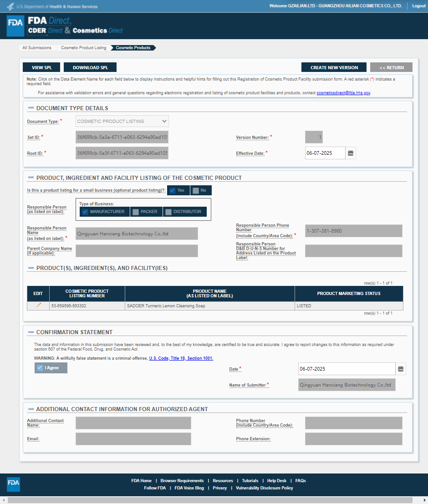
Task: Collapse the Confirmation Statement section
Action: (31, 332)
